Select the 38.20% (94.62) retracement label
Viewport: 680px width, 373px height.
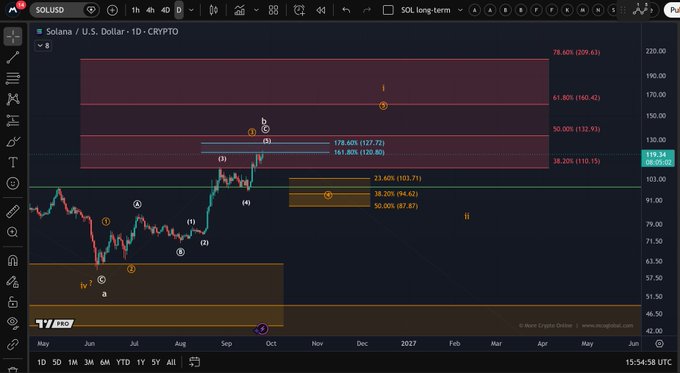[396, 194]
